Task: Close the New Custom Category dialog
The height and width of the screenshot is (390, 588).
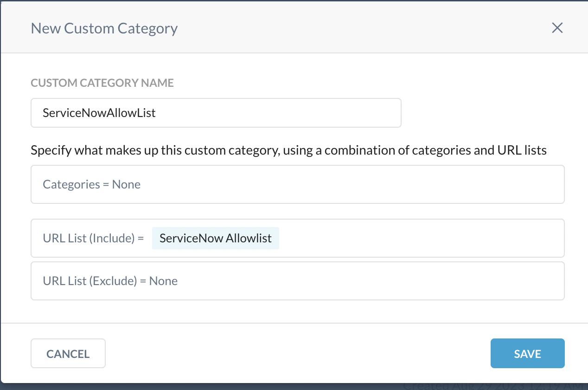Action: pyautogui.click(x=557, y=28)
